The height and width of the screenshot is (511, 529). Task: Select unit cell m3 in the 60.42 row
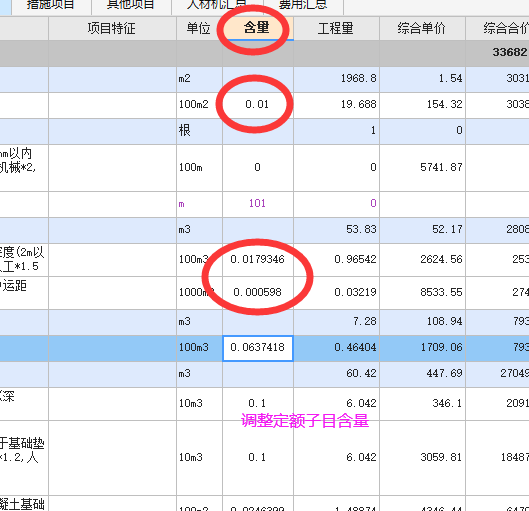[x=199, y=374]
